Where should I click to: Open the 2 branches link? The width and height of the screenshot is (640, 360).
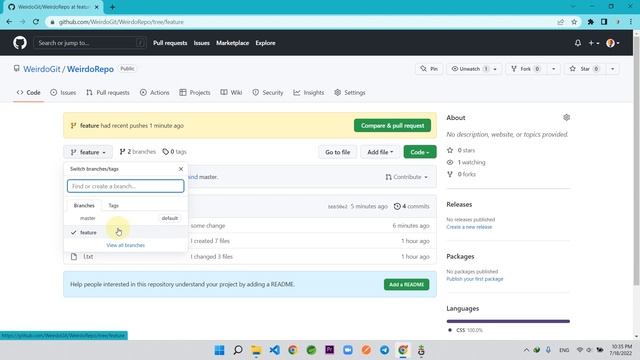point(138,152)
